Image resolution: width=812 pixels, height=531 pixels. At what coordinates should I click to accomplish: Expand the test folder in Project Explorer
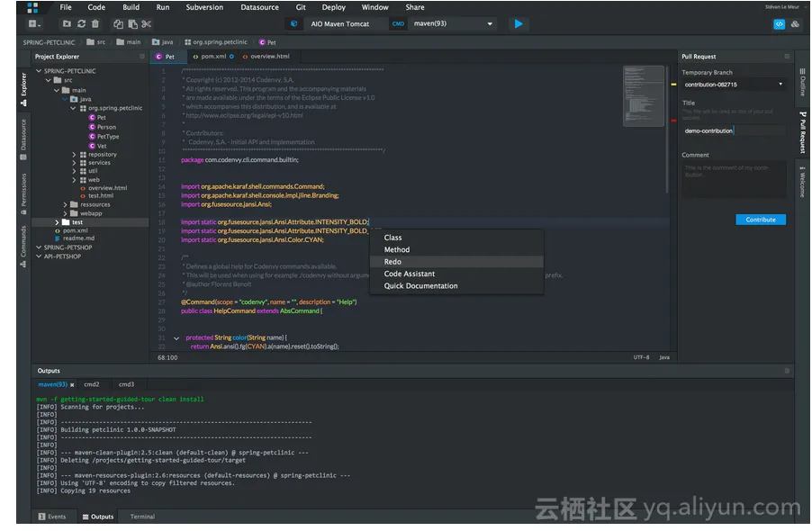click(57, 222)
